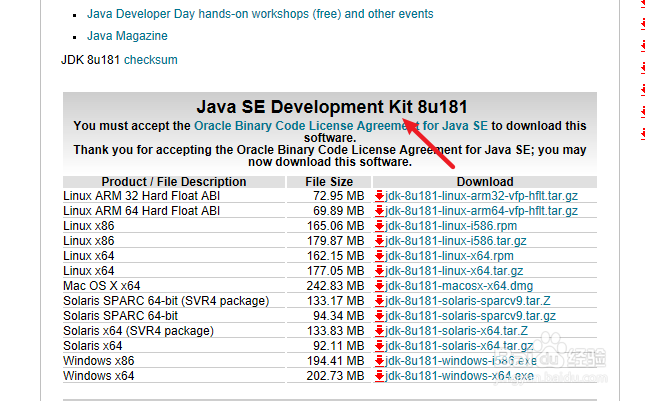This screenshot has height=401, width=645.
Task: Click the 242.83 MB file size value
Action: 336,286
